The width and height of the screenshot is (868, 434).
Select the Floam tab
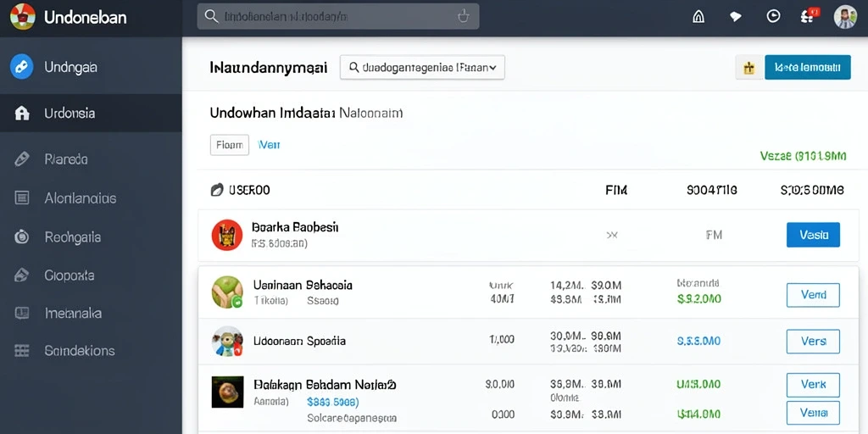(230, 145)
